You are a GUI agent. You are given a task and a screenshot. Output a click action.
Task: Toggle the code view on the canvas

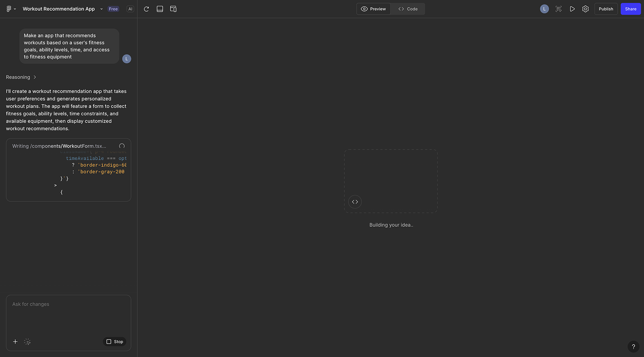point(355,201)
